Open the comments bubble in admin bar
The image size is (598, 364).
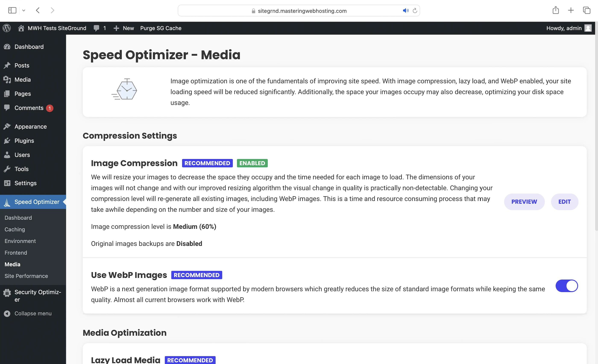(x=100, y=28)
